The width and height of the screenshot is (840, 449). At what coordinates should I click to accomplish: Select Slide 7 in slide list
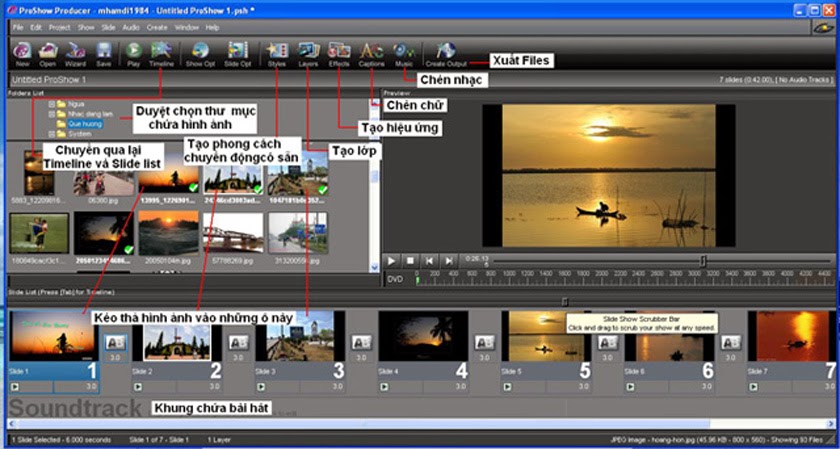[x=792, y=351]
